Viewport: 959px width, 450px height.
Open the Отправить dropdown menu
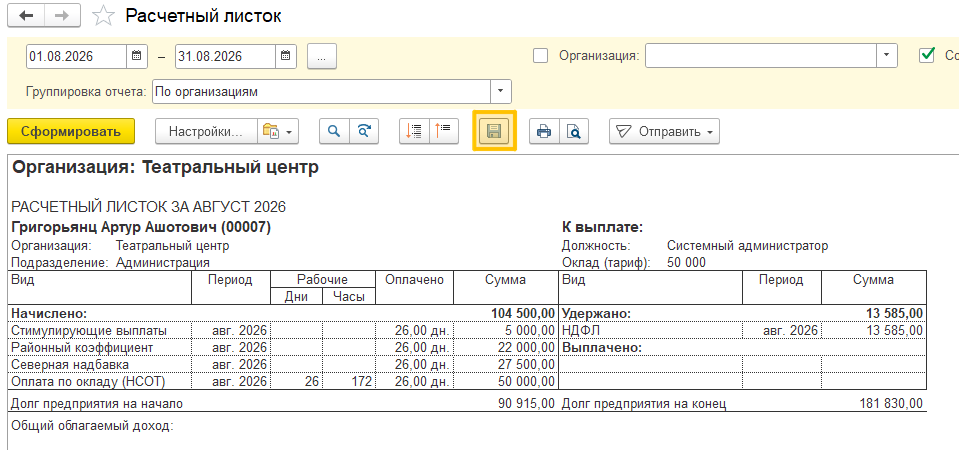tap(664, 131)
